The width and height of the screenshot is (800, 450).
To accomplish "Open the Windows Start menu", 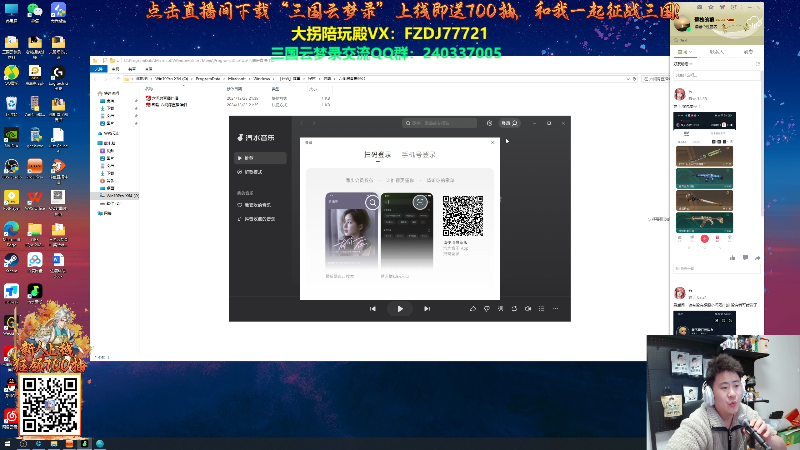I will pos(7,444).
